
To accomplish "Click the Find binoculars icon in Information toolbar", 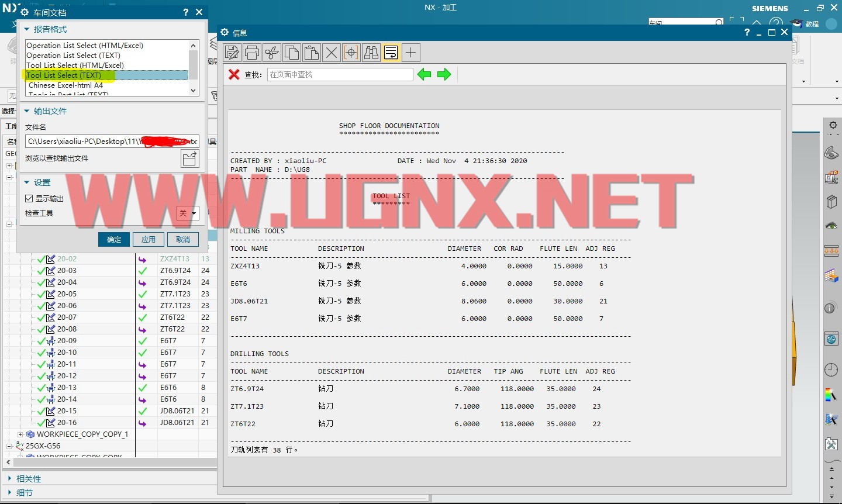I will tap(371, 53).
